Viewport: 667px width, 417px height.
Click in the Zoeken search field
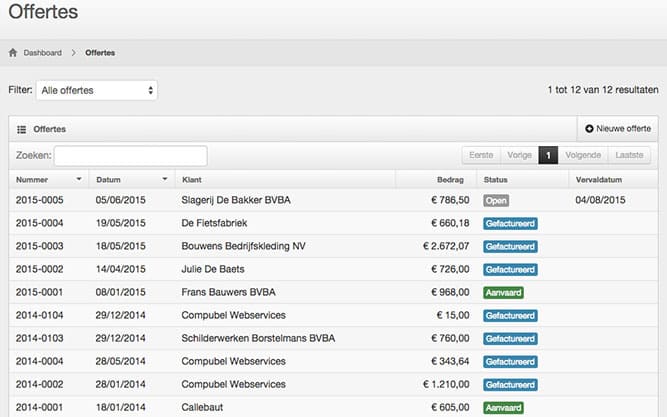tap(130, 156)
